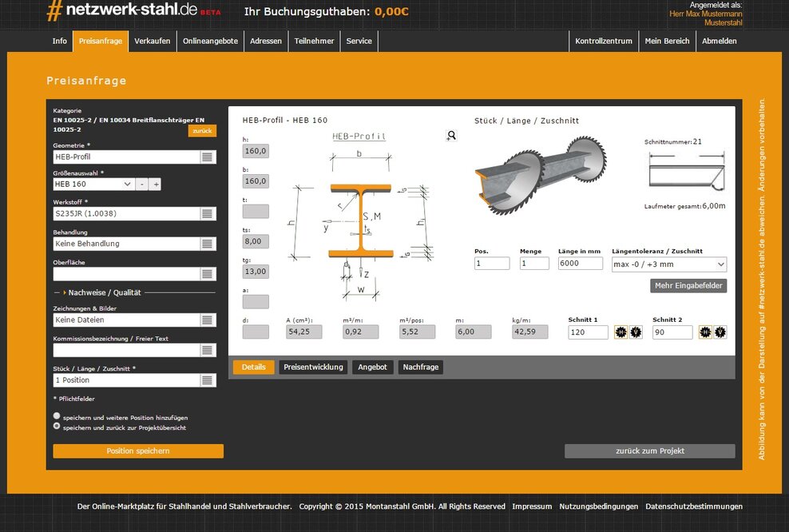
Task: Click the magnifier icon above the HEB-Profil drawing
Action: coord(451,136)
